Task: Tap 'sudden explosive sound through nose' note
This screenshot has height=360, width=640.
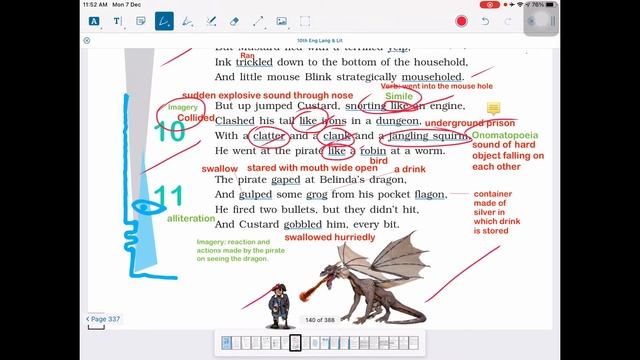Action: point(267,96)
